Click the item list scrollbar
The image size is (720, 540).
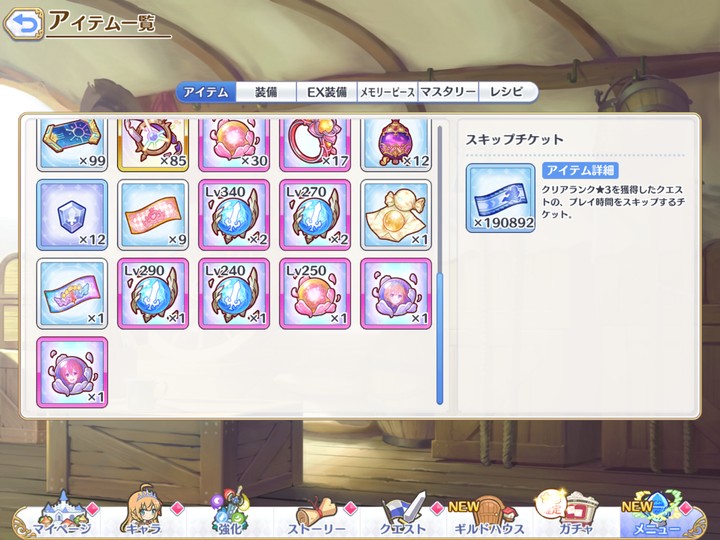point(439,264)
